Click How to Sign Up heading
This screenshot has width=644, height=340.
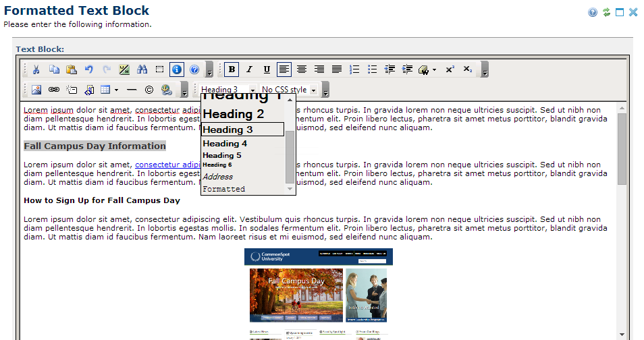tap(102, 200)
